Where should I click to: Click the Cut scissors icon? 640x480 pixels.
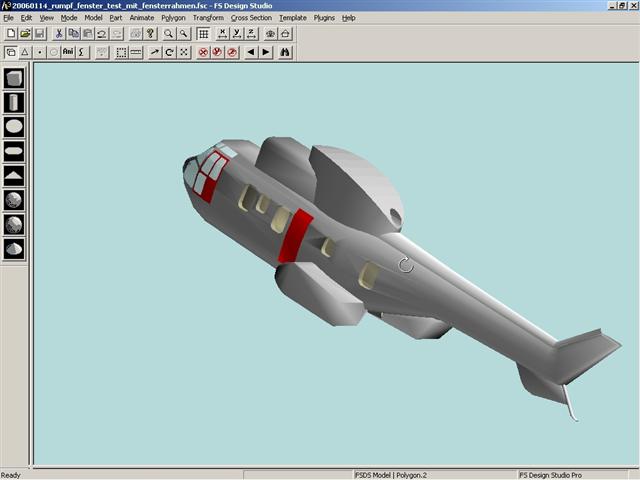click(59, 34)
